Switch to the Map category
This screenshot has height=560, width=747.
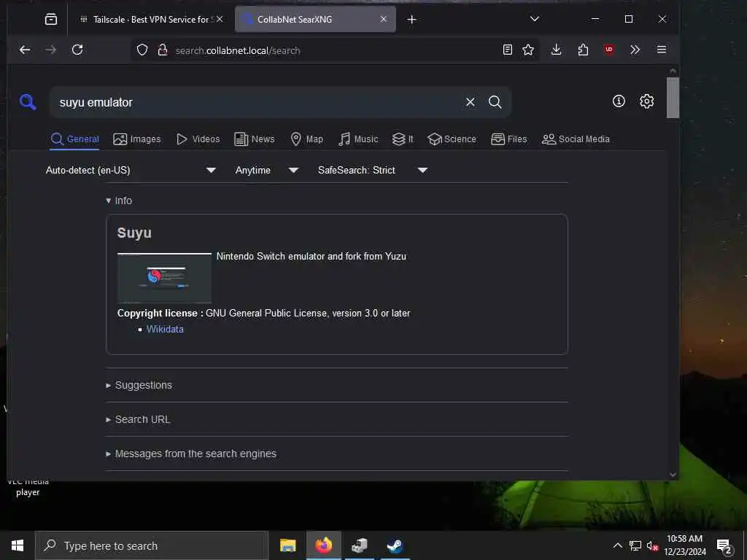pyautogui.click(x=306, y=139)
